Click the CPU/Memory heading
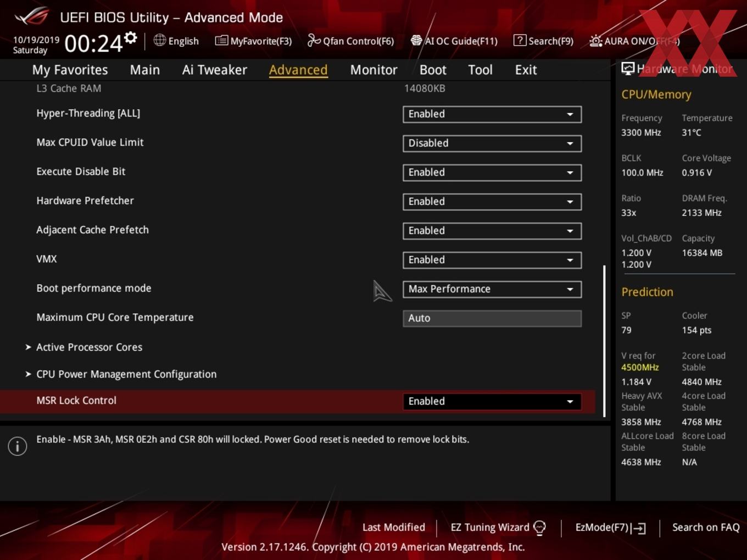The image size is (747, 560). pos(656,94)
